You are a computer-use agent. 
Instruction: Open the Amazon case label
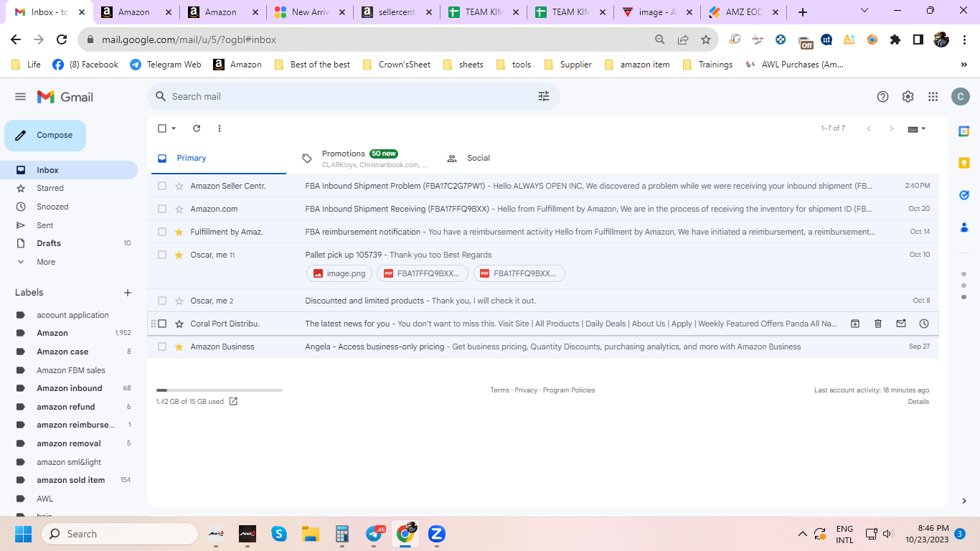[x=62, y=352]
